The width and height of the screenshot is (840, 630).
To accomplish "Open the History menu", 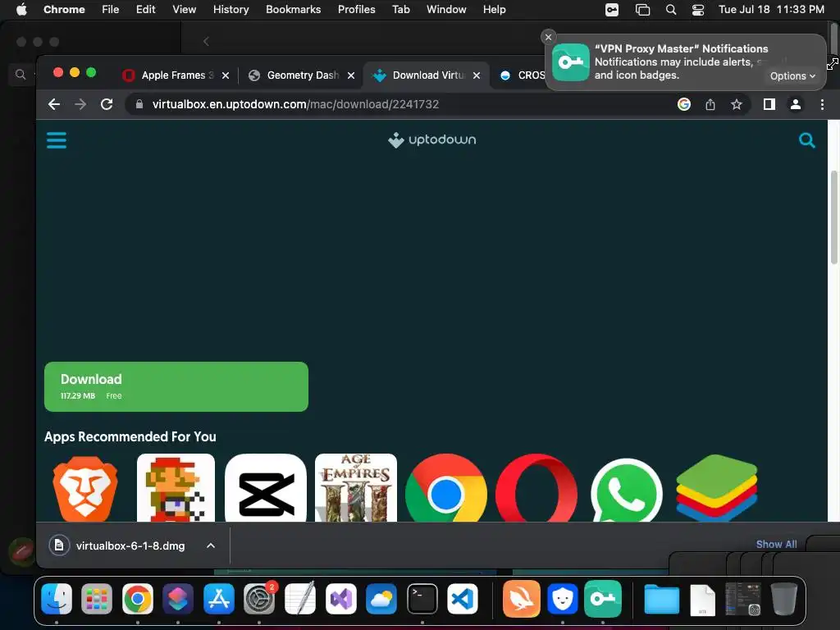I will 231,10.
